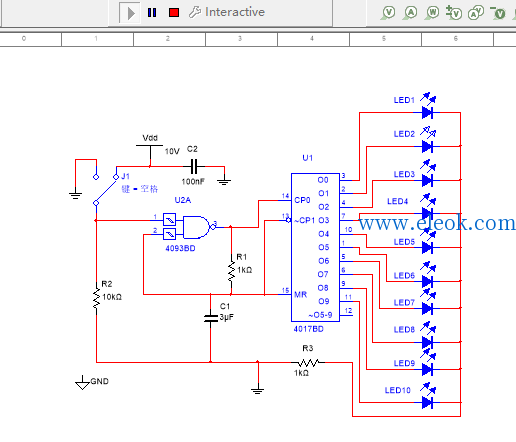Select the LED2 diode symbol
Screen dimensions: 516x442
click(x=427, y=146)
